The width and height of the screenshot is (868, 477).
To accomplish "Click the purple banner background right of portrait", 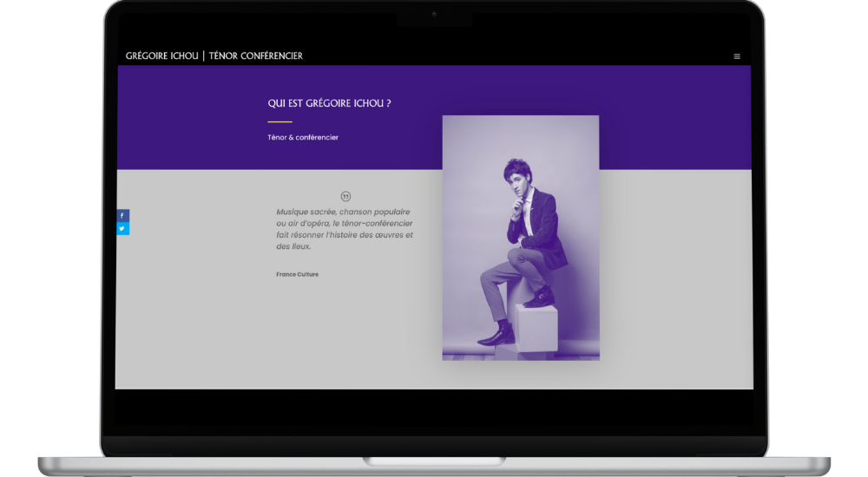I will click(x=677, y=117).
